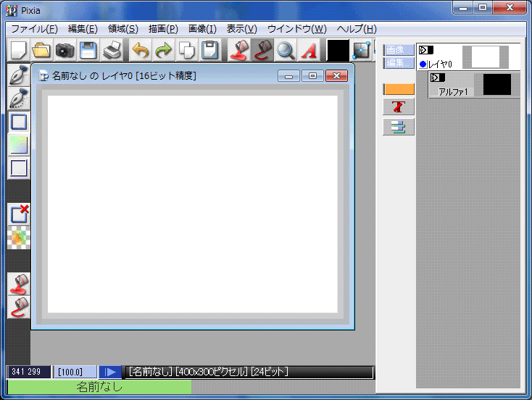532x400 pixels.
Task: Choose the empty square shape tool below gradient
Action: [x=19, y=168]
